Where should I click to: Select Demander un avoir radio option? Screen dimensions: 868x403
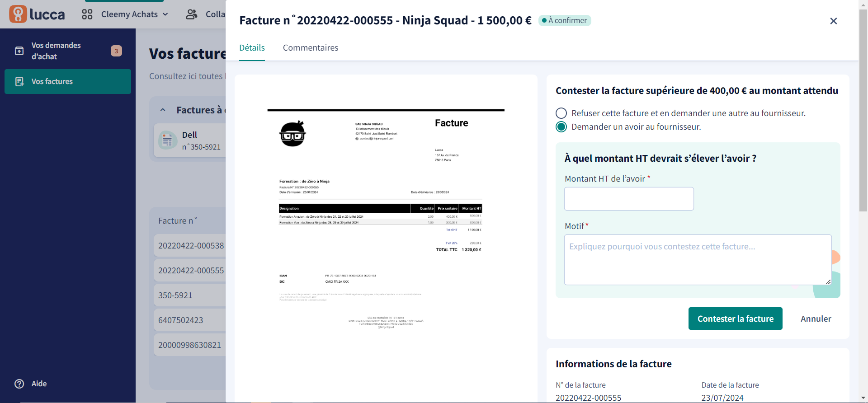pos(561,127)
